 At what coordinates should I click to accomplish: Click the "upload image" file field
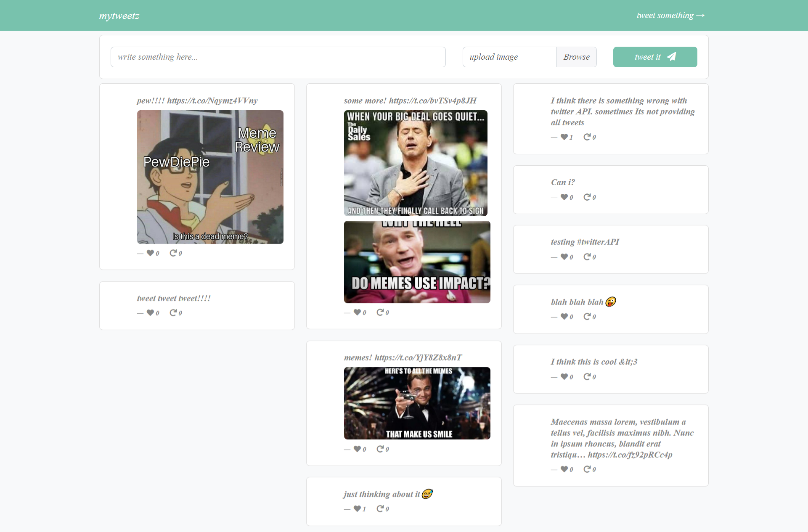point(509,57)
